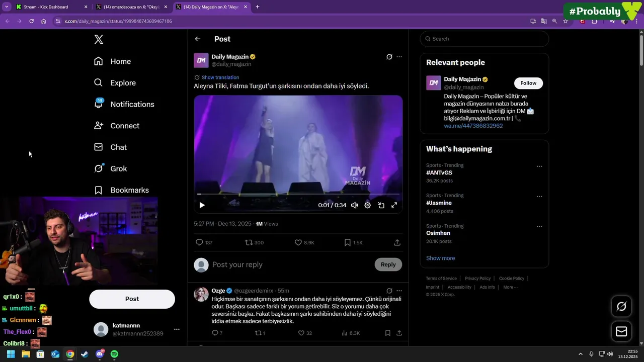Open Connect in the sidebar
The height and width of the screenshot is (362, 644).
[117, 126]
